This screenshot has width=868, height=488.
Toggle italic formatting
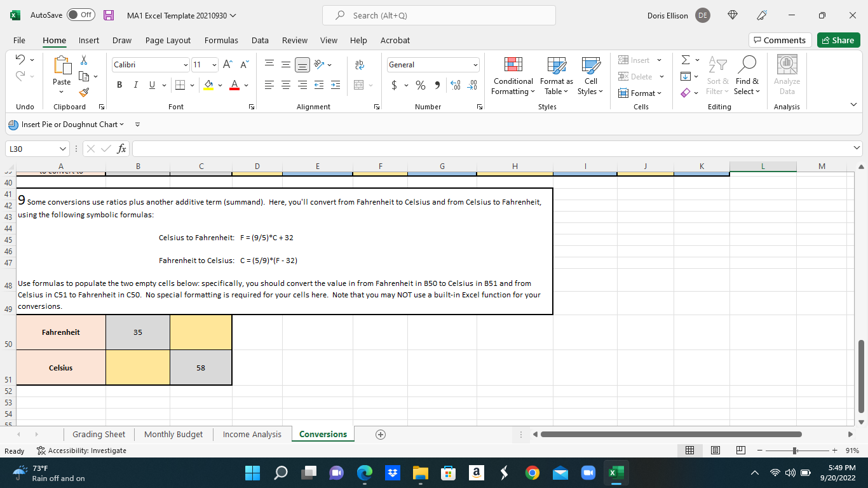pyautogui.click(x=135, y=84)
